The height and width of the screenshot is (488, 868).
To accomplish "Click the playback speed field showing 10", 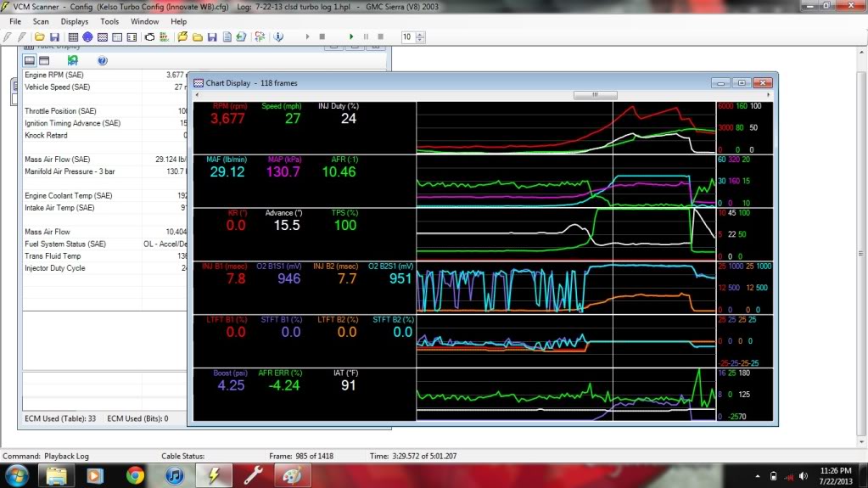I will click(408, 37).
